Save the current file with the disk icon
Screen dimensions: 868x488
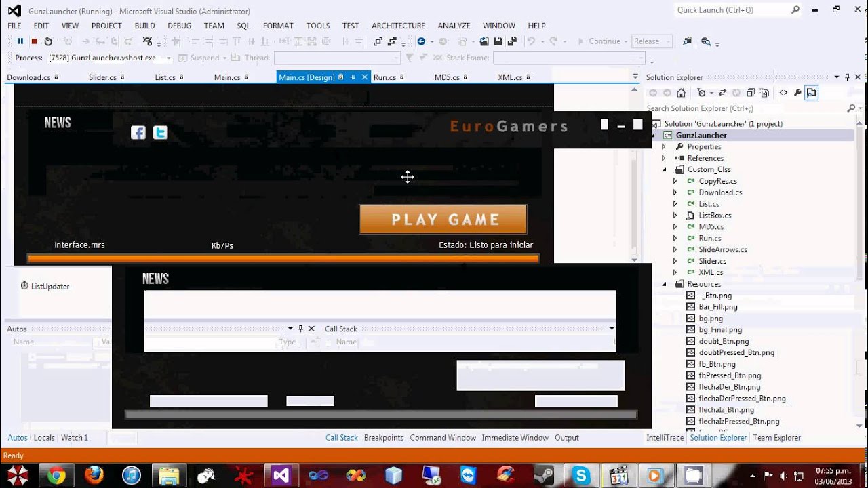[498, 41]
